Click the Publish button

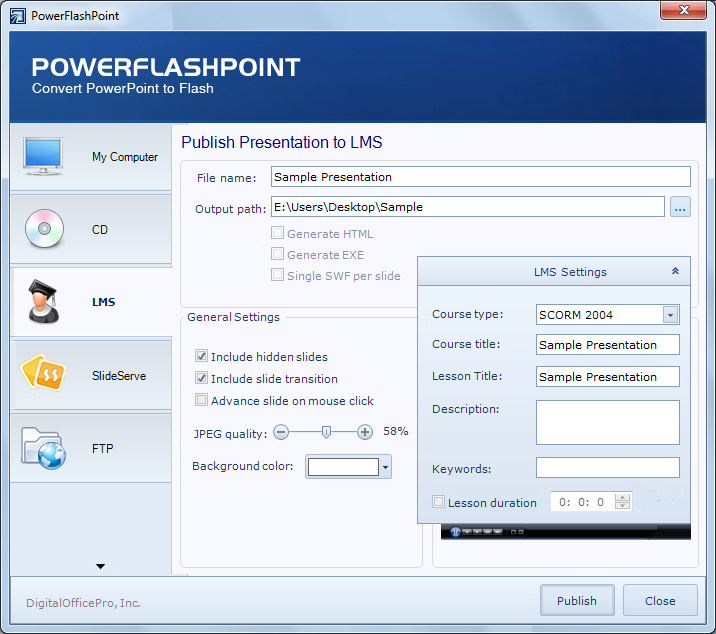click(x=577, y=600)
